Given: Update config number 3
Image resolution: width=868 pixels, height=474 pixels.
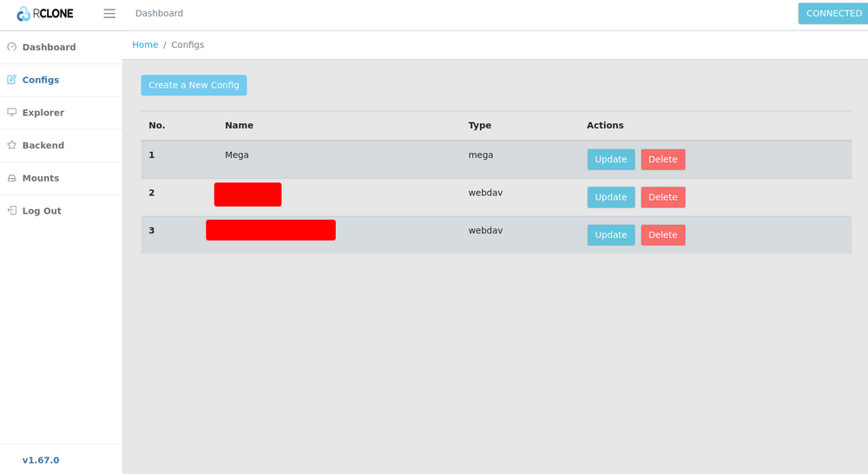Looking at the screenshot, I should coord(611,234).
